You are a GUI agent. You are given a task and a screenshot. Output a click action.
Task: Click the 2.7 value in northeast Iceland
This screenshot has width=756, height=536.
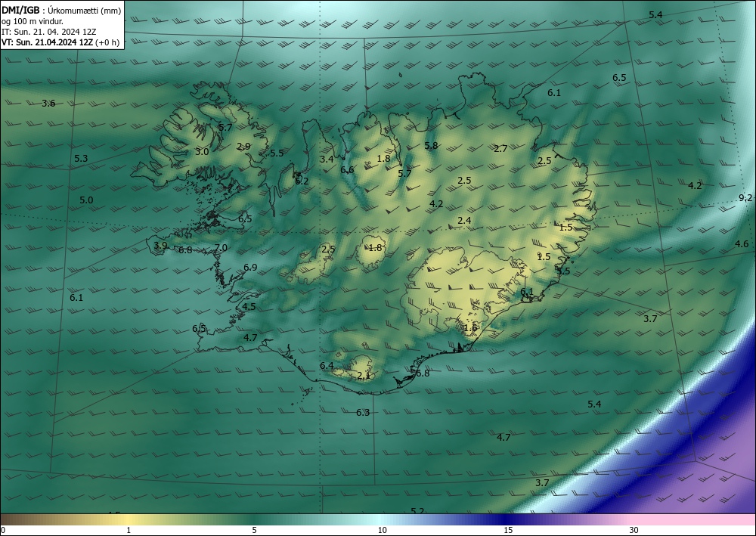(x=500, y=148)
